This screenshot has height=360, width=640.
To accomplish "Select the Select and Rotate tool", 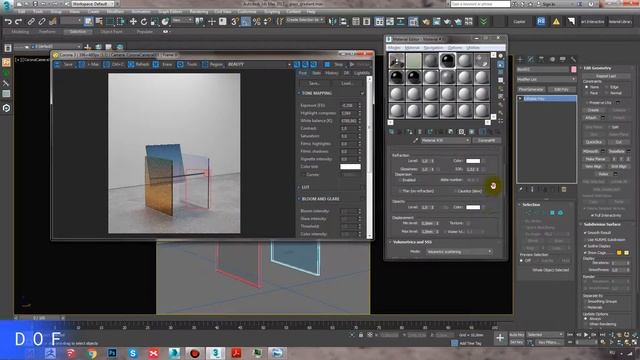I will [x=144, y=22].
